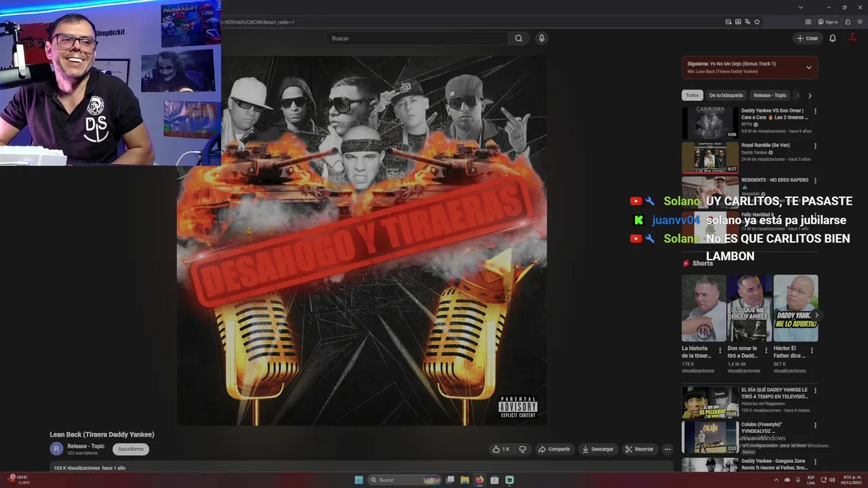This screenshot has height=488, width=868.
Task: Click the Suscribirme button
Action: 130,449
